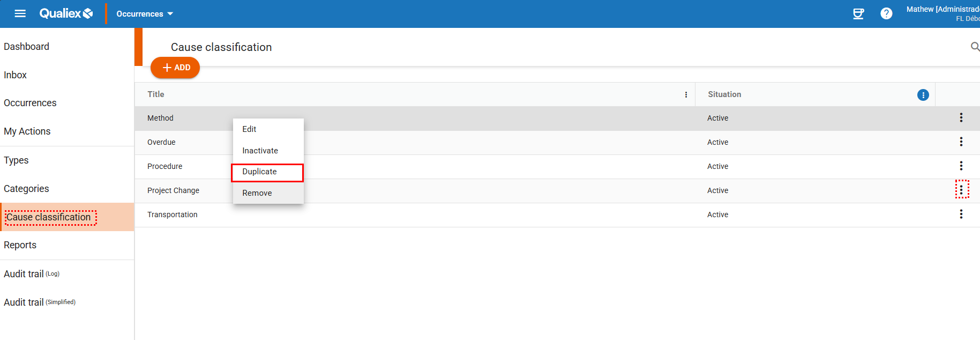
Task: Go to Categories in the sidebar
Action: click(26, 189)
